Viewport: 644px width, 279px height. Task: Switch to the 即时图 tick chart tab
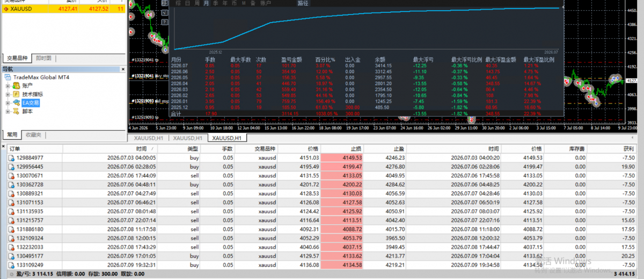[x=43, y=58]
